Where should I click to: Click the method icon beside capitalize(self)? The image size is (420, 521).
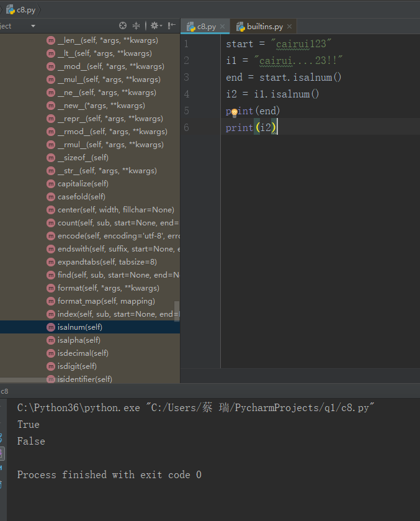[51, 184]
